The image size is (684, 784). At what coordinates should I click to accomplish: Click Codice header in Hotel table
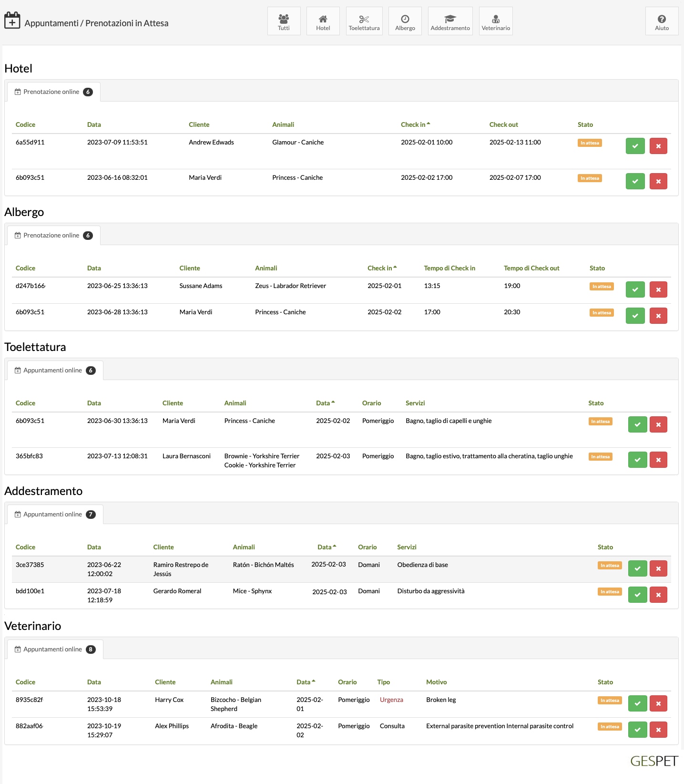[25, 124]
